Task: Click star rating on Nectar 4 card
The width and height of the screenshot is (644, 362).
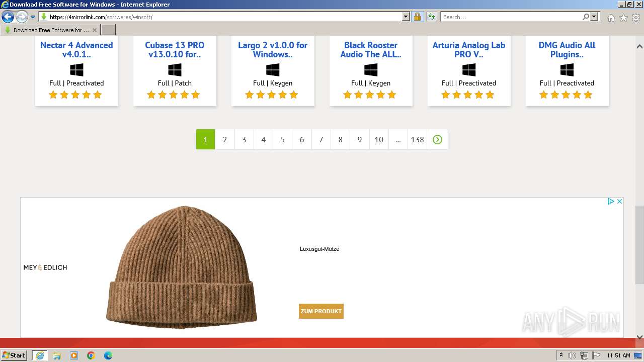Action: click(x=75, y=95)
